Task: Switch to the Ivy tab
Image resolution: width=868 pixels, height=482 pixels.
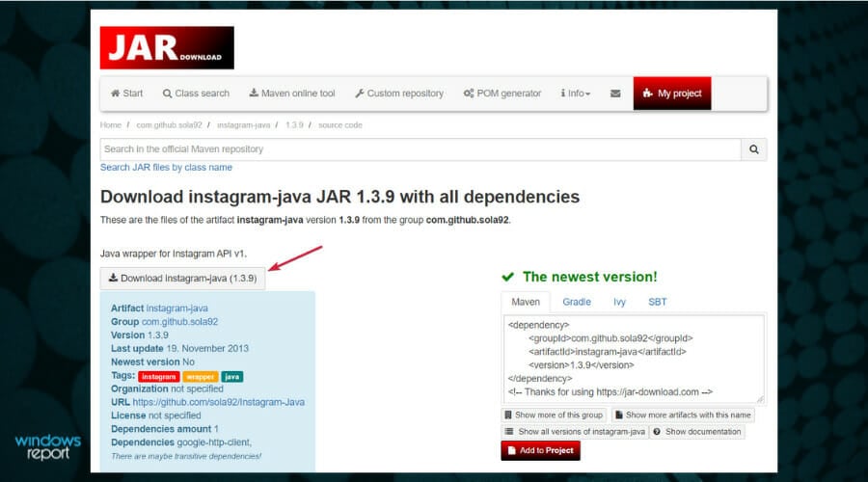Action: click(x=619, y=302)
